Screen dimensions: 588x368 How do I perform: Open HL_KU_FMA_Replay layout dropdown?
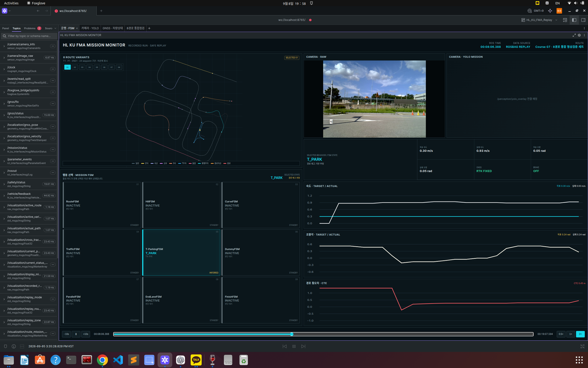click(539, 20)
